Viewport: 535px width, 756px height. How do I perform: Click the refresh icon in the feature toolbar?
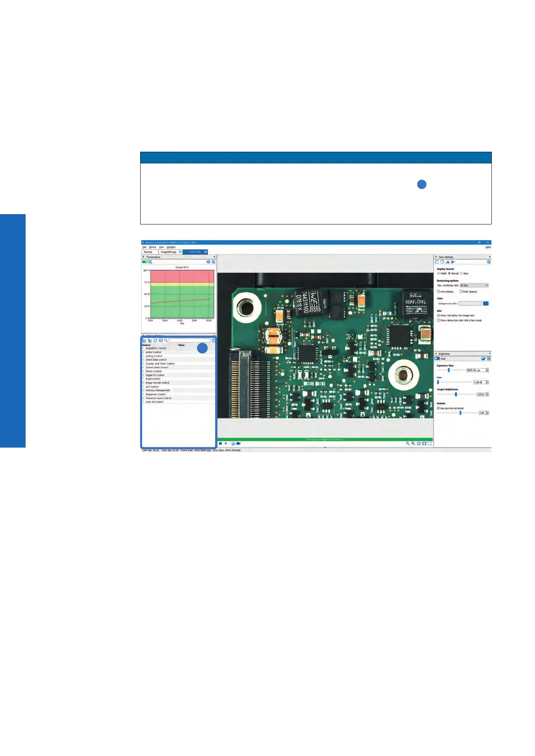[x=155, y=341]
